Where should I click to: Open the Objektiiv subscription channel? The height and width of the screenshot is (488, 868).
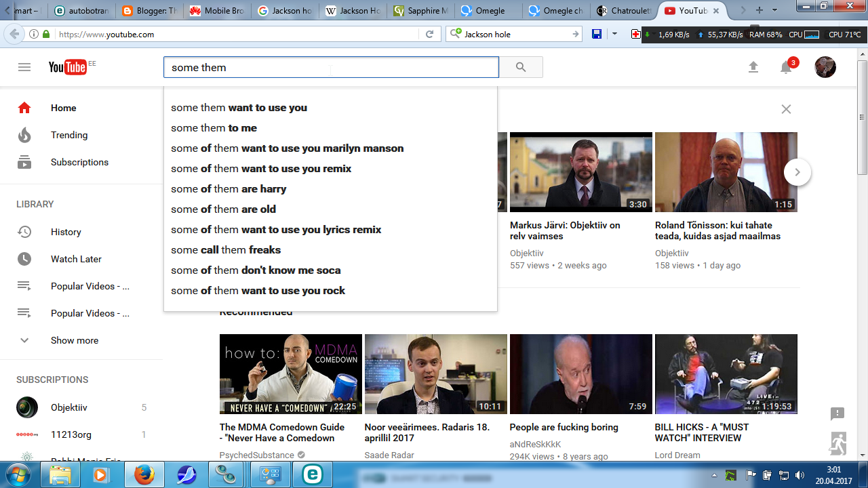[68, 407]
